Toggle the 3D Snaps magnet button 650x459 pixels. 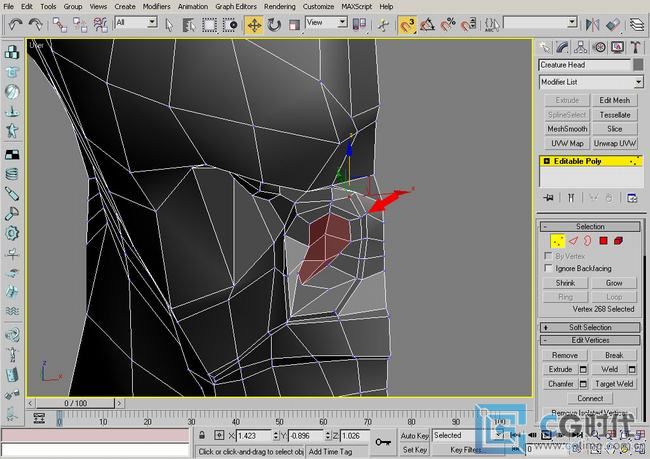click(x=407, y=25)
